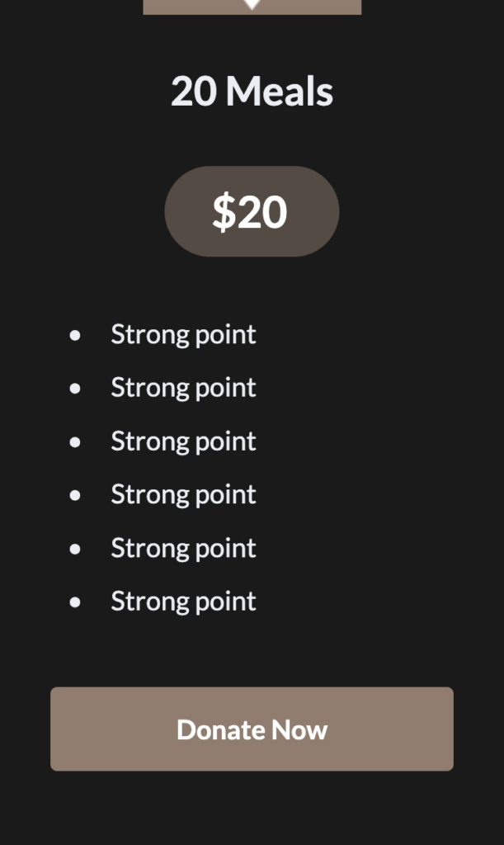Screen dimensions: 504x845
Task: Click the second bullet dot in list
Action: click(x=76, y=389)
